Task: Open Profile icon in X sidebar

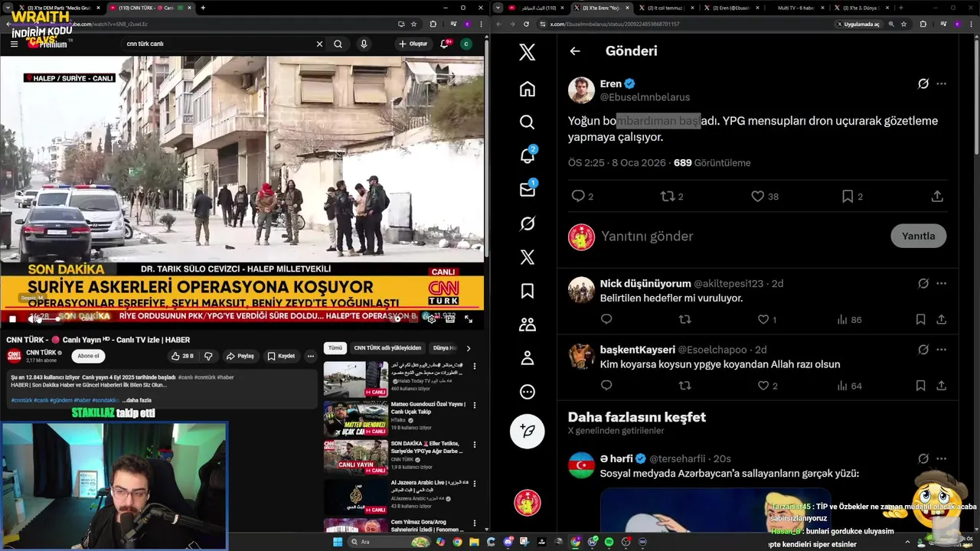Action: [x=527, y=357]
